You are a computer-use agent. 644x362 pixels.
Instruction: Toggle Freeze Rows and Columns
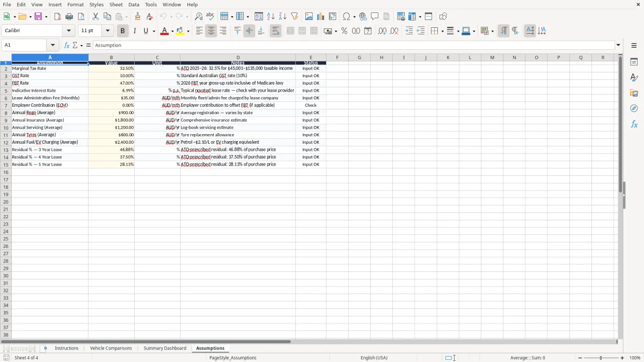[x=412, y=17]
